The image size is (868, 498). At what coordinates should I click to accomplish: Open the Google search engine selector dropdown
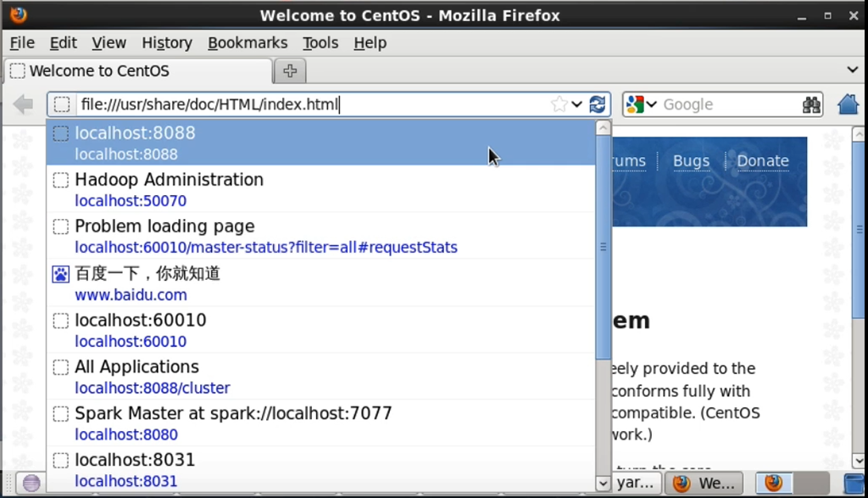click(642, 104)
